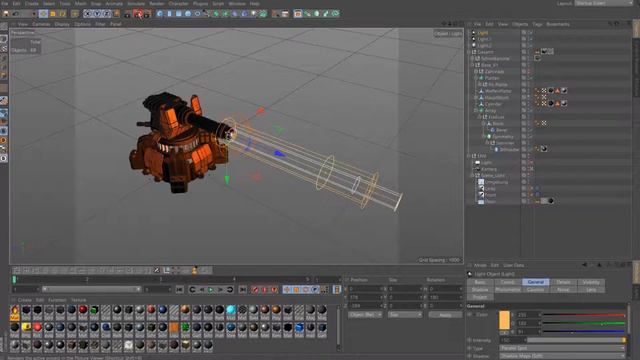This screenshot has width=640, height=360.
Task: Click the coordinate system toggle icon
Action: coord(116,14)
